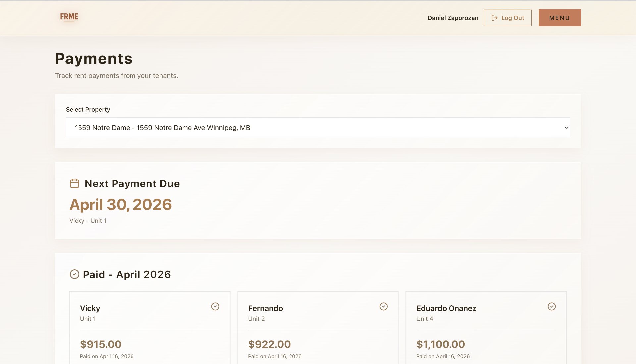Click 'Paid on April 16, 2026' under $922.00
This screenshot has width=636, height=364.
point(275,356)
